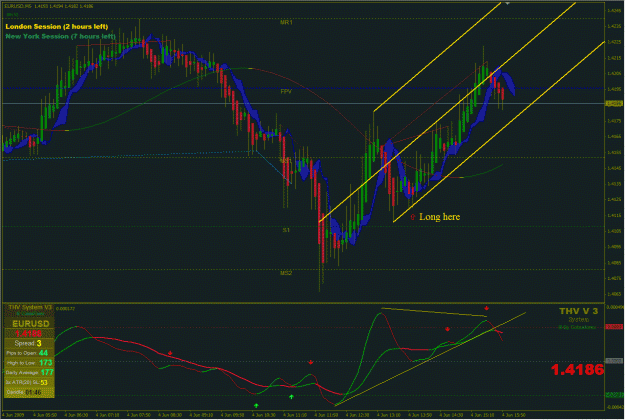Click the green up arrow near 4 Jun 10:30
The image size is (625, 420).
point(256,405)
